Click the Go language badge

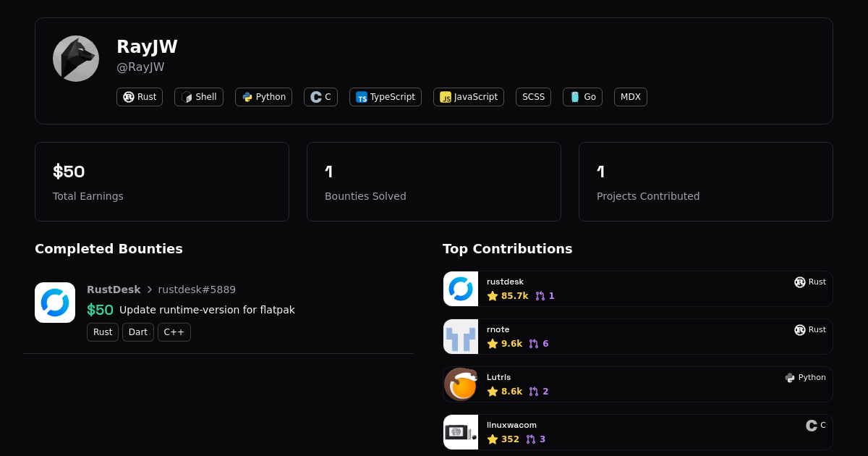pyautogui.click(x=582, y=97)
